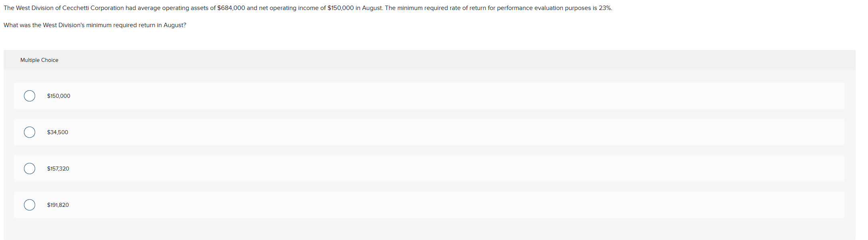The height and width of the screenshot is (240, 868).
Task: Pick the $191,820 radio button
Action: click(30, 205)
